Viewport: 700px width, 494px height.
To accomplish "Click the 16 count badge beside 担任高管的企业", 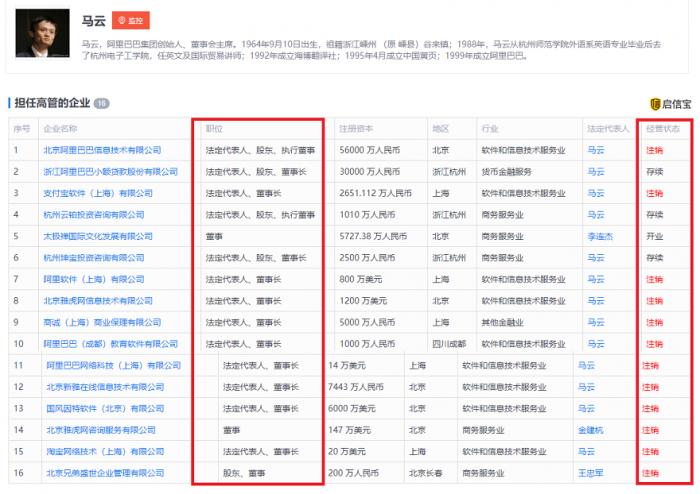I will pyautogui.click(x=101, y=103).
